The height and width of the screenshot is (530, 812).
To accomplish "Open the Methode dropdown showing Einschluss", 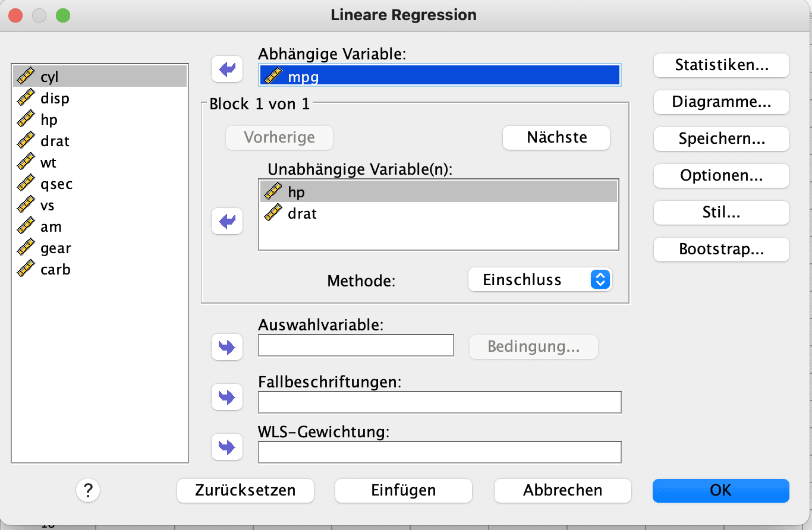I will point(540,280).
